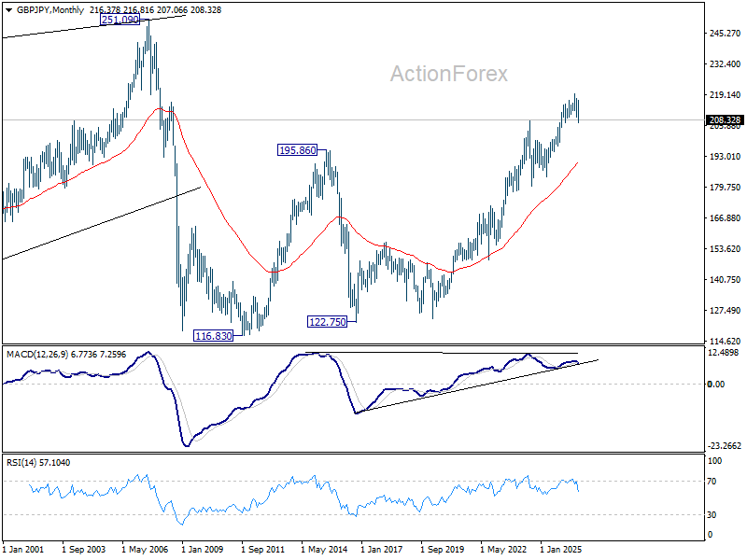
Task: Click RSI 70 overbought level label
Action: pyautogui.click(x=712, y=482)
